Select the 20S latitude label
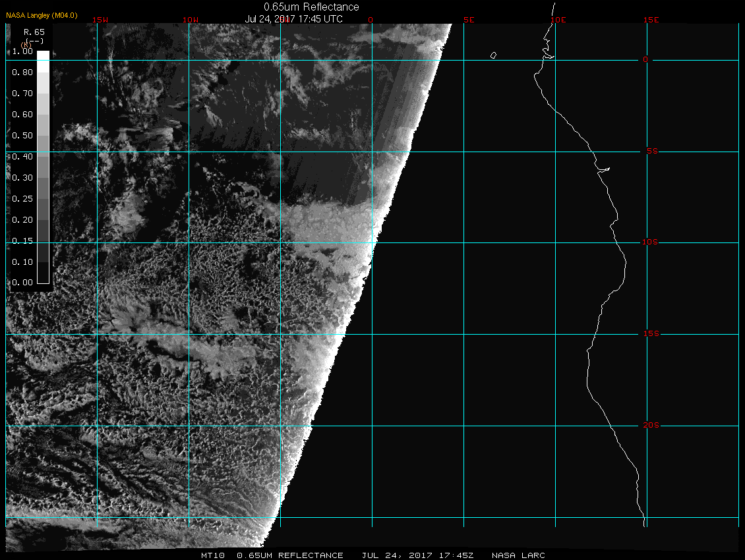This screenshot has height=560, width=745. (x=651, y=425)
